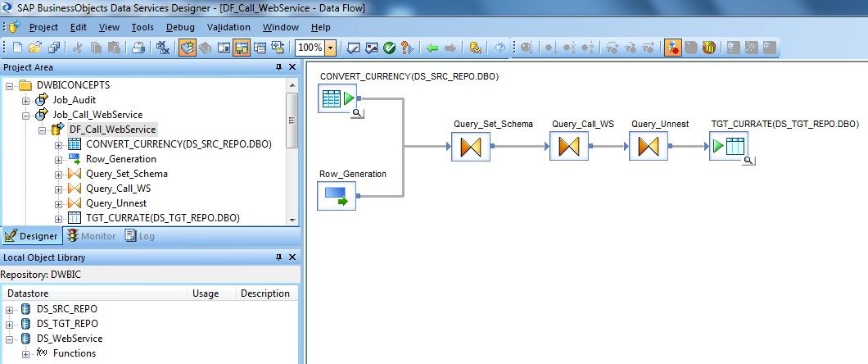
Task: Click the Open folder toolbar icon
Action: [x=35, y=48]
